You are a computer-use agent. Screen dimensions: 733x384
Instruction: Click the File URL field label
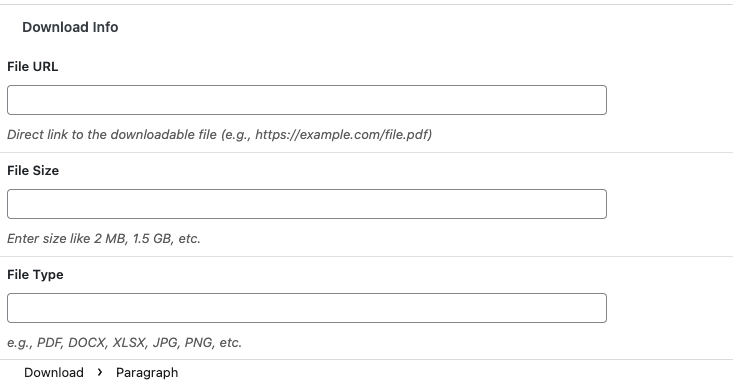33,66
